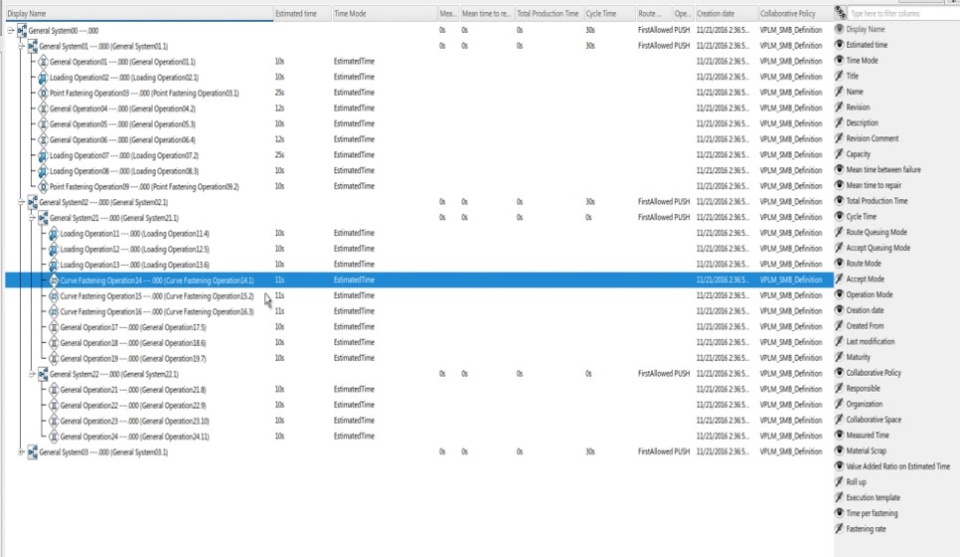Click the Point Fastening Operation09 icon
The width and height of the screenshot is (960, 557).
[x=43, y=187]
